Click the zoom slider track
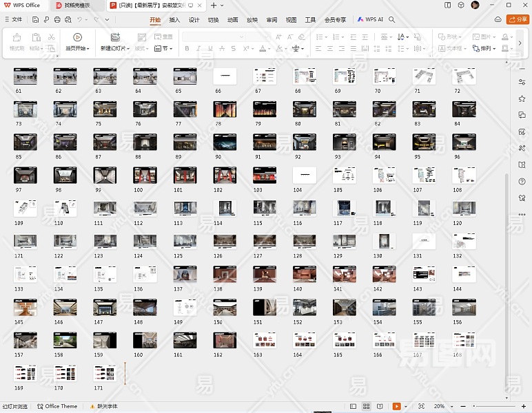Viewport: 532px width, 413px height. [x=493, y=407]
